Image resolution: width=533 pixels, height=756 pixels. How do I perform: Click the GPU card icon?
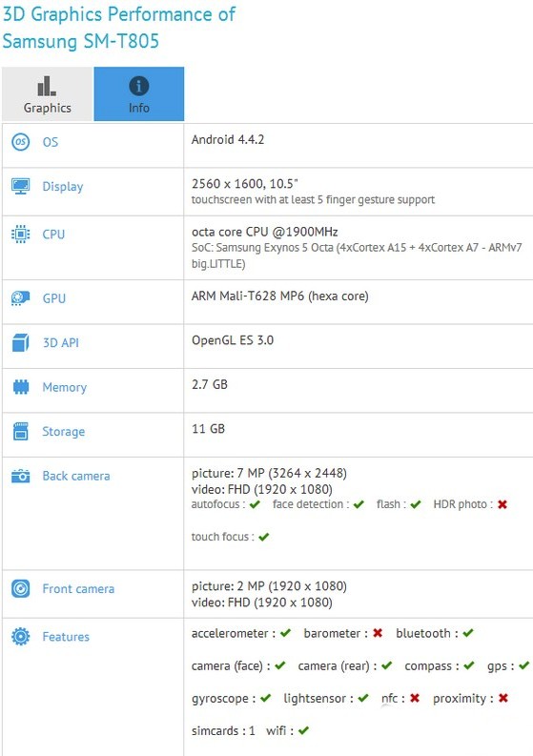[x=20, y=298]
